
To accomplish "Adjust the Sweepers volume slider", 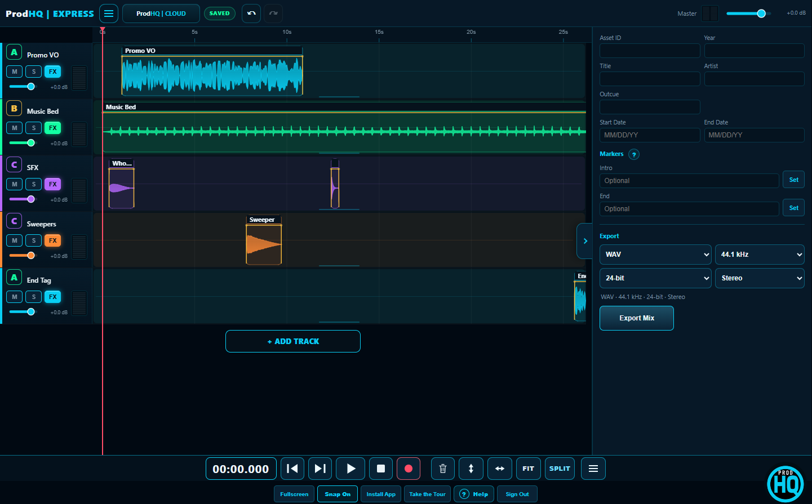I will [x=23, y=255].
